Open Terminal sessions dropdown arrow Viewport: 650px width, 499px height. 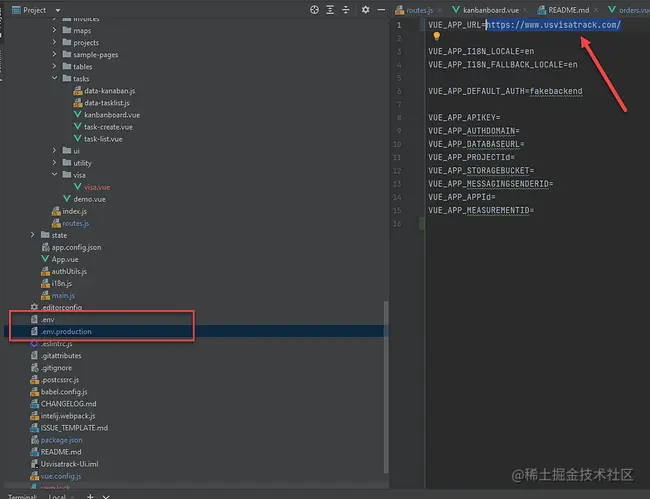click(106, 496)
